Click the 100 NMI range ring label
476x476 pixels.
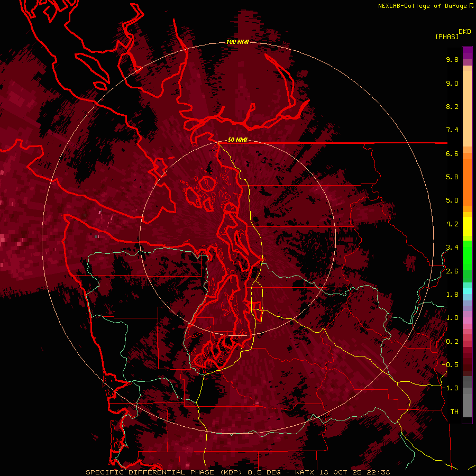237,42
